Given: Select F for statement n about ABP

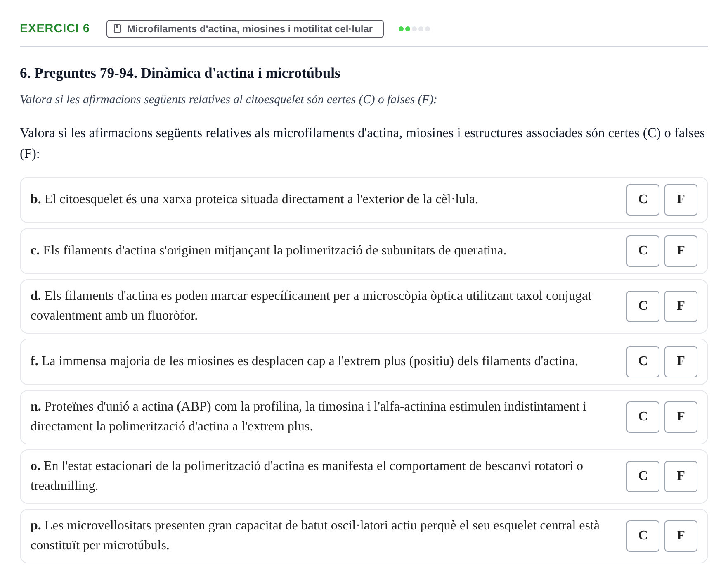Looking at the screenshot, I should 681,417.
